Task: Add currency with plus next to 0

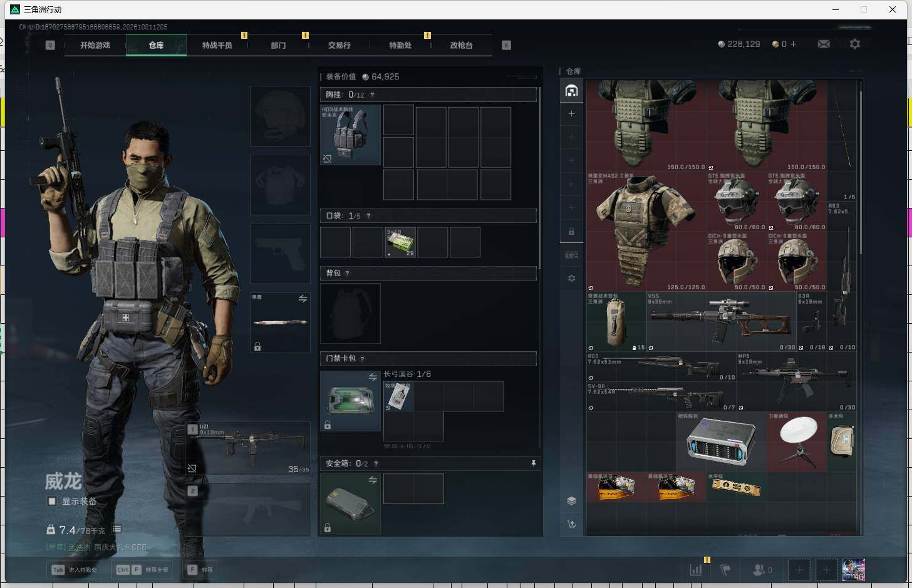Action: click(x=793, y=44)
